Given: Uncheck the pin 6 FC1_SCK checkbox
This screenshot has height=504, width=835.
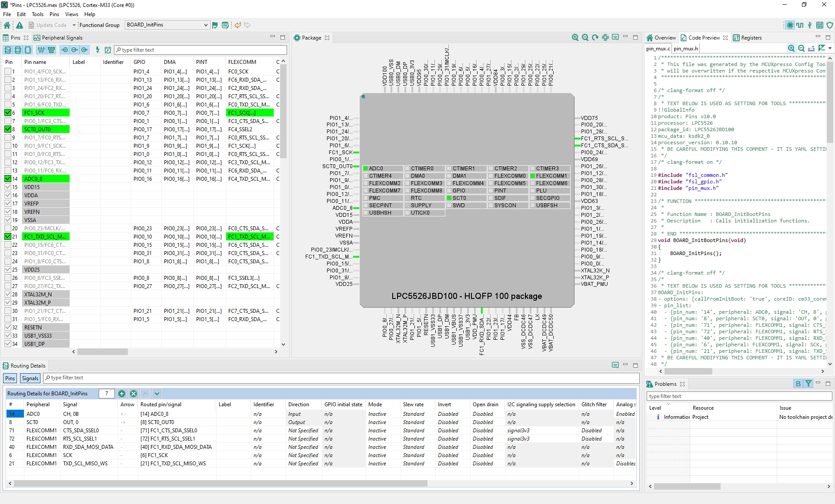Looking at the screenshot, I should click(x=8, y=113).
